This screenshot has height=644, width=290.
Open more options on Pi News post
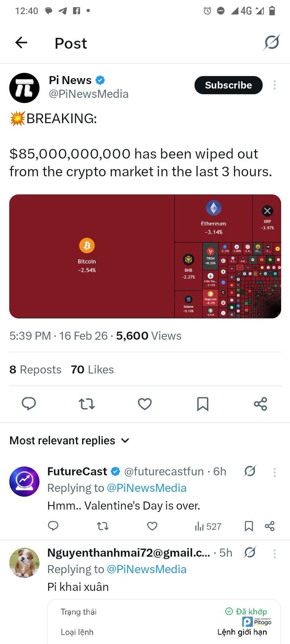pos(274,85)
